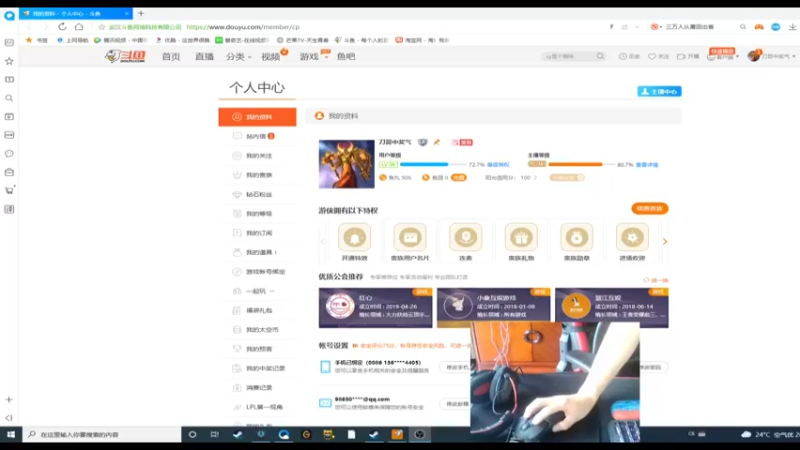Open 我的订阅 in the sidebar
The height and width of the screenshot is (450, 800).
(257, 233)
